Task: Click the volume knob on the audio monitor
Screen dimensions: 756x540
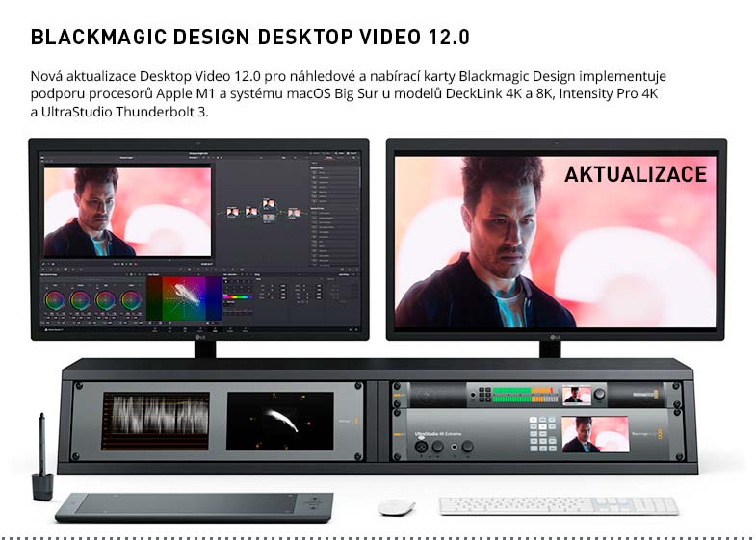Action: point(599,395)
